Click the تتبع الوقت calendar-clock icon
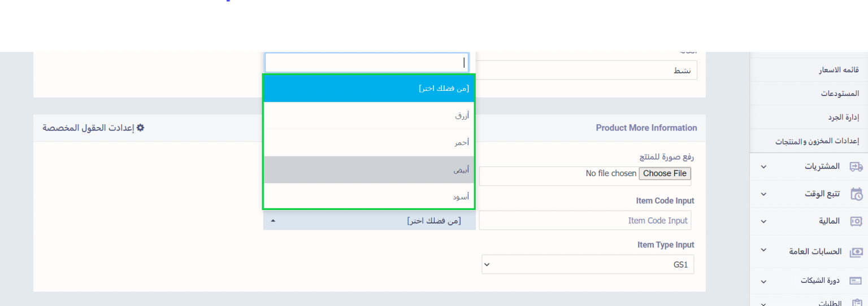The width and height of the screenshot is (868, 306). pyautogui.click(x=856, y=194)
